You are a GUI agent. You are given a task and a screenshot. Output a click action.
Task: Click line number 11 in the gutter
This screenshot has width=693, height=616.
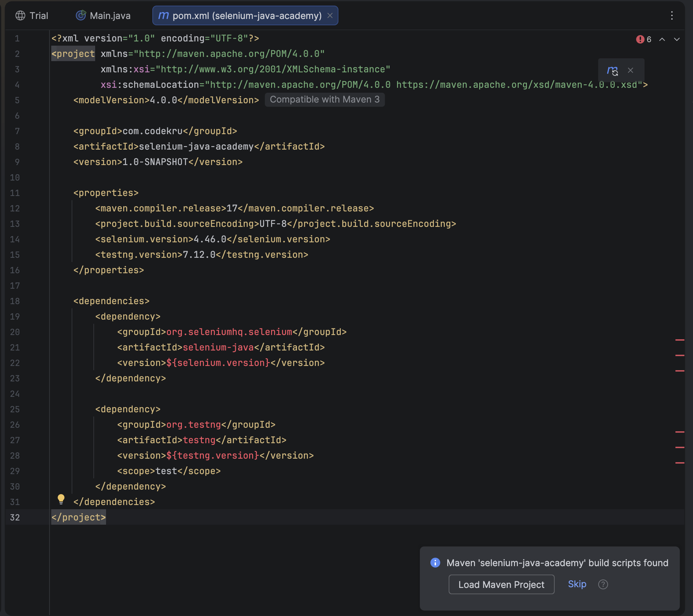coord(15,193)
